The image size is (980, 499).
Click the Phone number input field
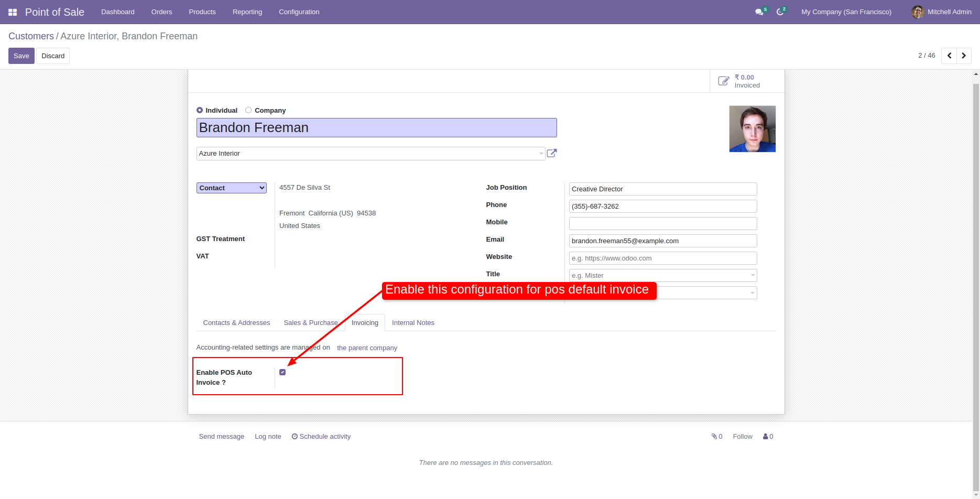coord(663,206)
